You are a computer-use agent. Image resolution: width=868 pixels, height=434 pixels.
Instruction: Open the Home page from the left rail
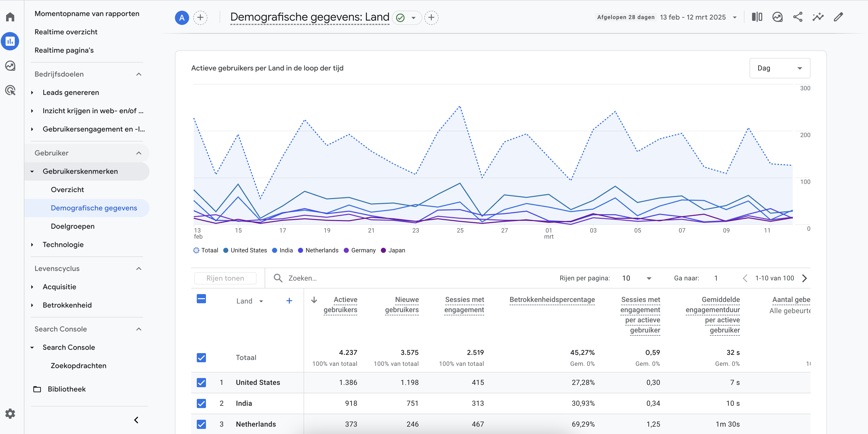[x=10, y=17]
